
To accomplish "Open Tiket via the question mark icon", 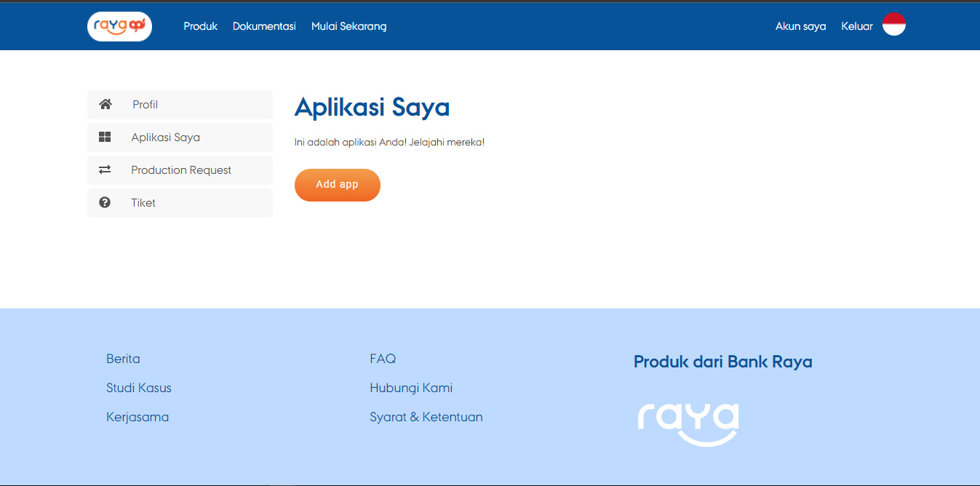I will [105, 202].
